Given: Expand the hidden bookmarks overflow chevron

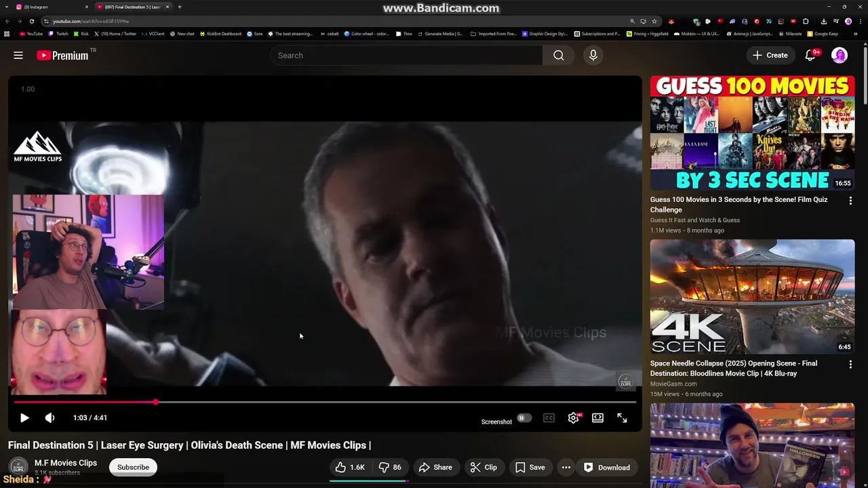Looking at the screenshot, I should pos(856,33).
